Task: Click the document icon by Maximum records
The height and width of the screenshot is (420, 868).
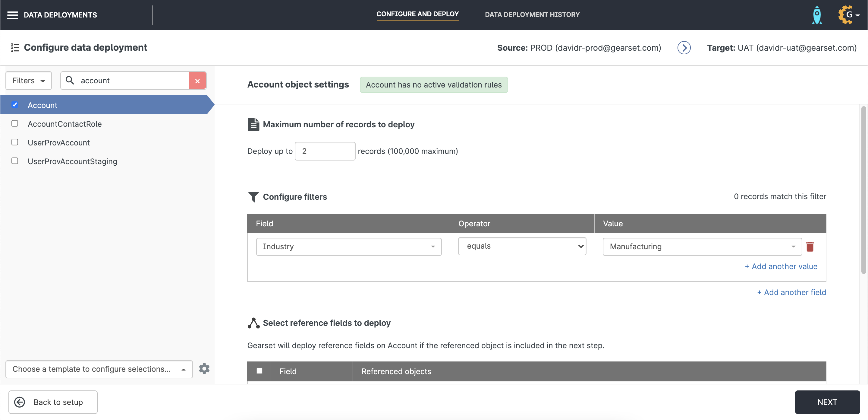Action: pyautogui.click(x=253, y=124)
